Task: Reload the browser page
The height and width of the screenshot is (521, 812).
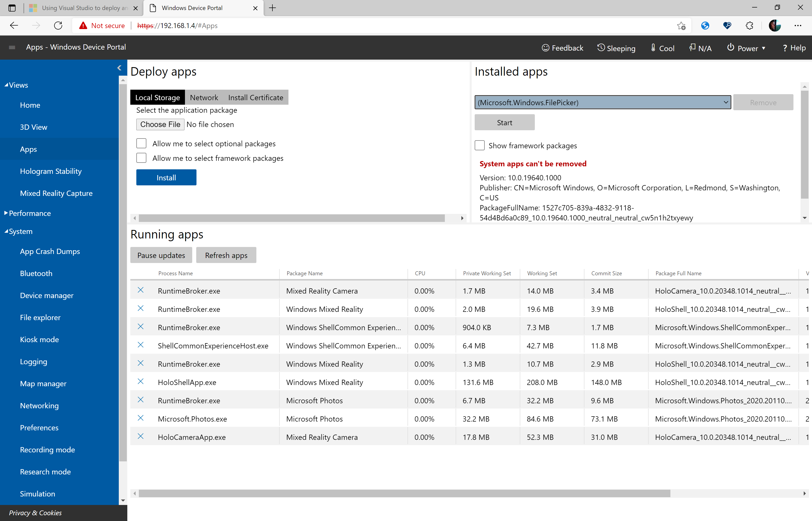Action: [58, 25]
